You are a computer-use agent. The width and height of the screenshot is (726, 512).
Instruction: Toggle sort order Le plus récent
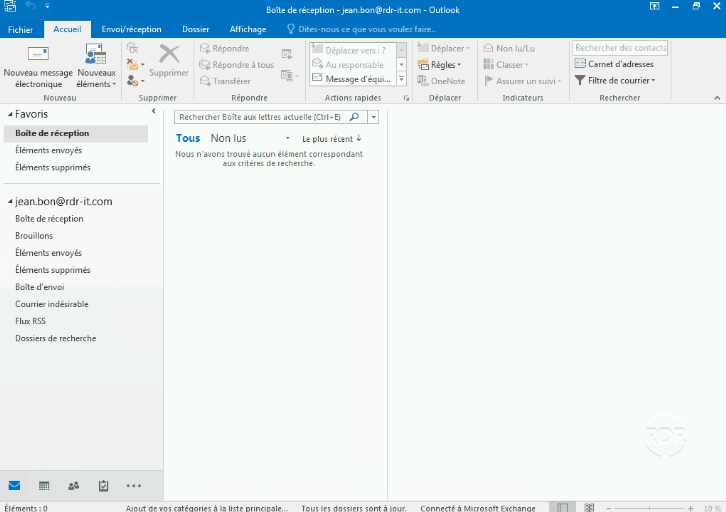pos(331,139)
